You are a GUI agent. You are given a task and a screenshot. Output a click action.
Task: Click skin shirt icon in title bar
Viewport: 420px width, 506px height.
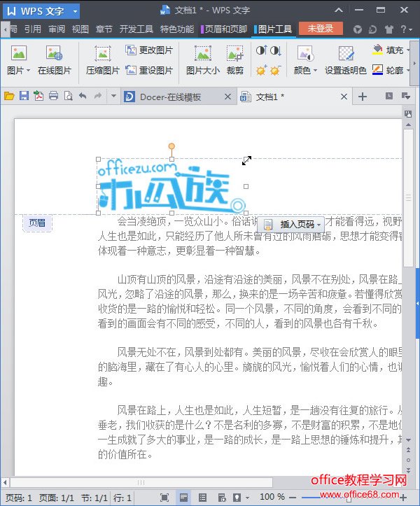(388, 29)
